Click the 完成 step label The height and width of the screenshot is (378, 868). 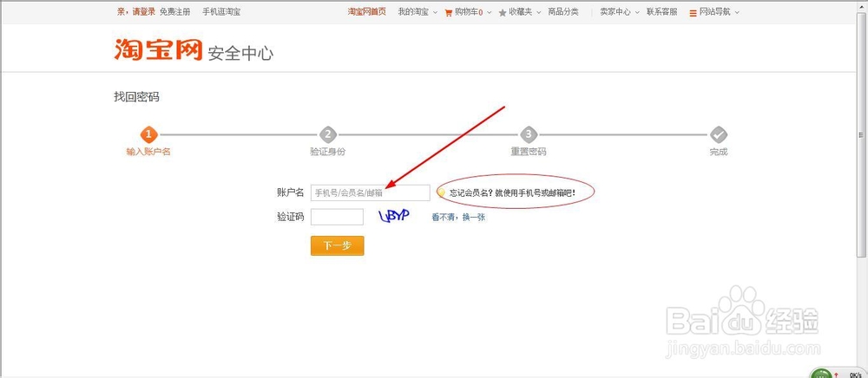[719, 152]
